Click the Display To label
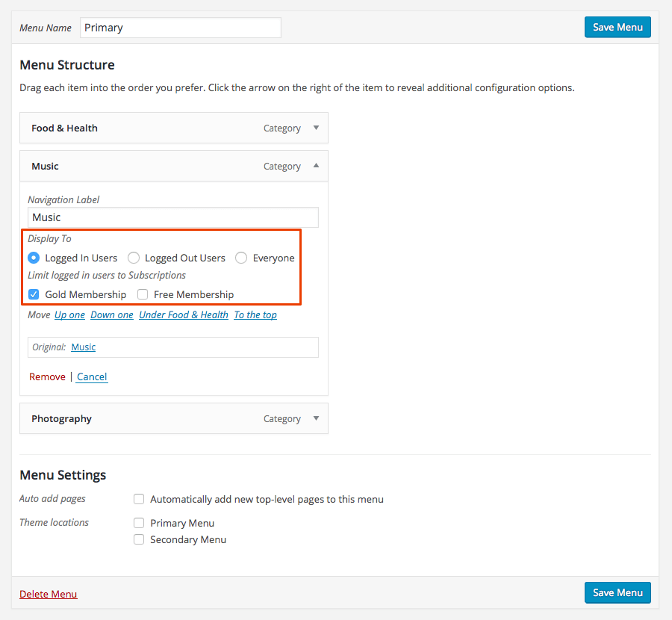 click(49, 238)
